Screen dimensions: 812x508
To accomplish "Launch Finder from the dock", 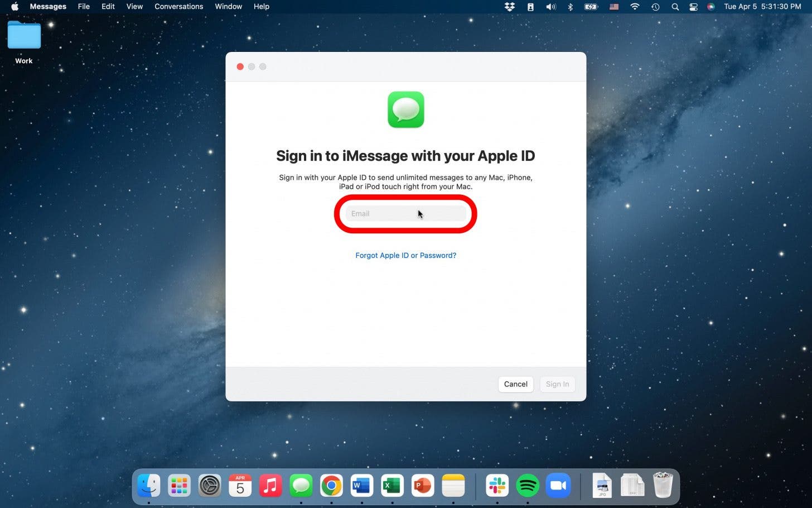I will [x=149, y=486].
